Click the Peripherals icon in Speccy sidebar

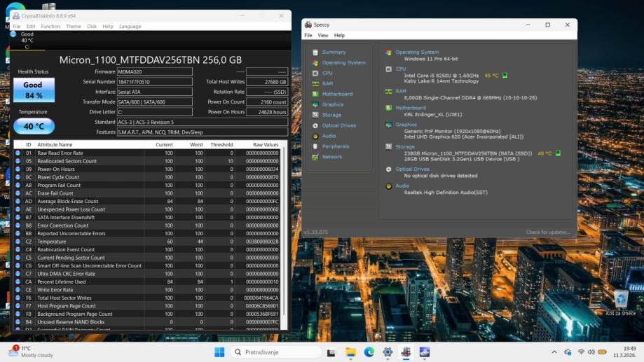click(315, 146)
